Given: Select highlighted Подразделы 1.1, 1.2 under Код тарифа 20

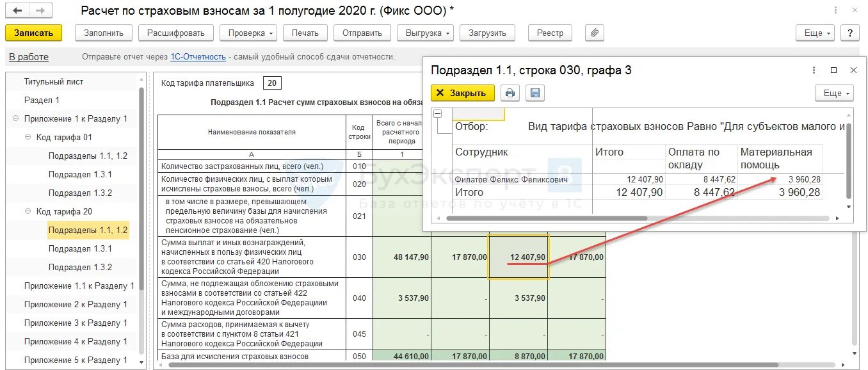Looking at the screenshot, I should [88, 230].
